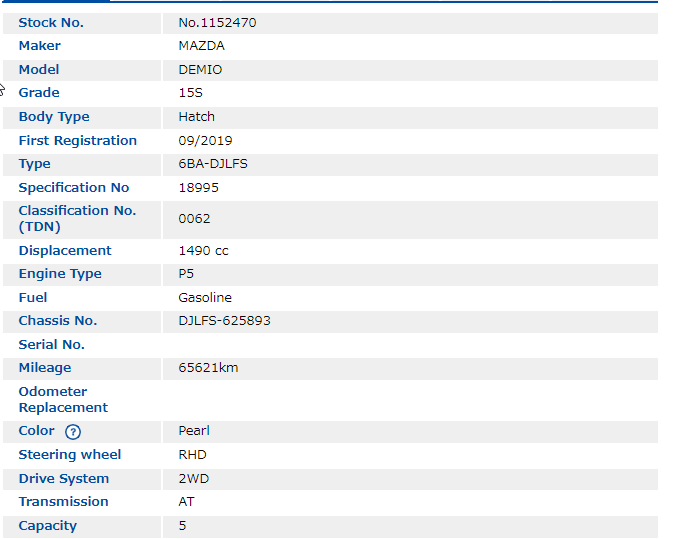Screen dimensions: 674x539
Task: Click the Transmission value AT
Action: tap(186, 502)
